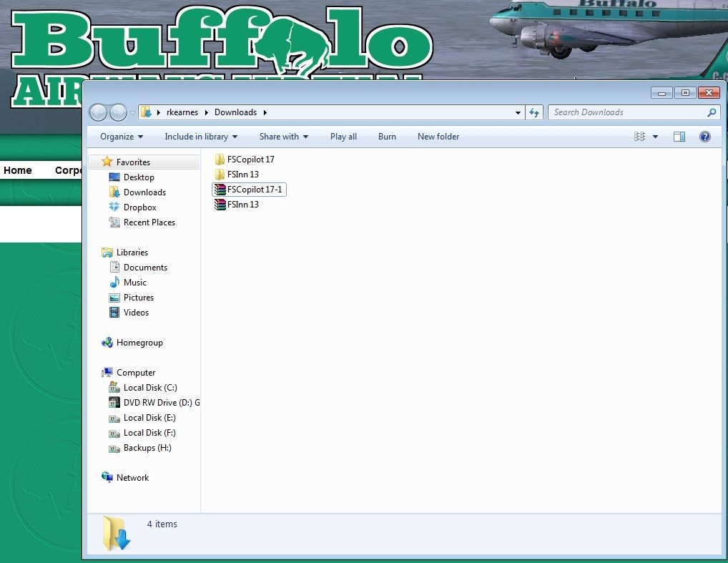Screen dimensions: 728x563
Task: Open Local Disk (C:)
Action: (150, 388)
